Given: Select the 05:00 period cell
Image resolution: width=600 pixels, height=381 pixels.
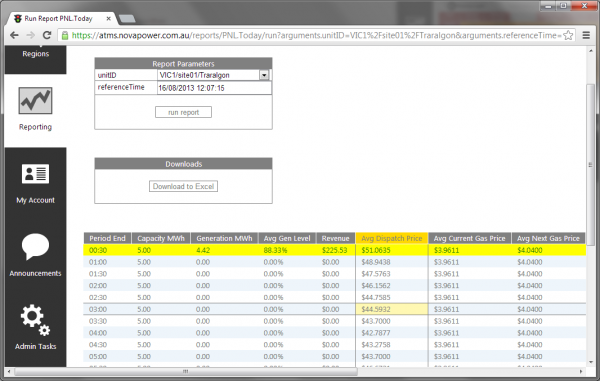Looking at the screenshot, I should (x=98, y=357).
